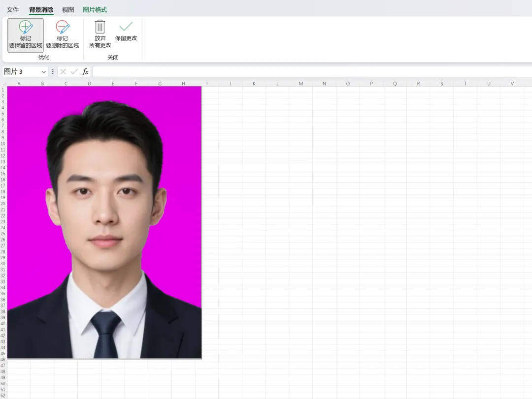Click the Name Box showing 图片 3
This screenshot has height=399, width=532.
click(21, 72)
